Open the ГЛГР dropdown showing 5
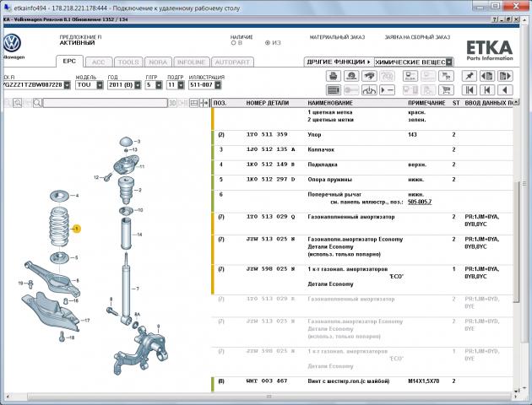 (159, 85)
